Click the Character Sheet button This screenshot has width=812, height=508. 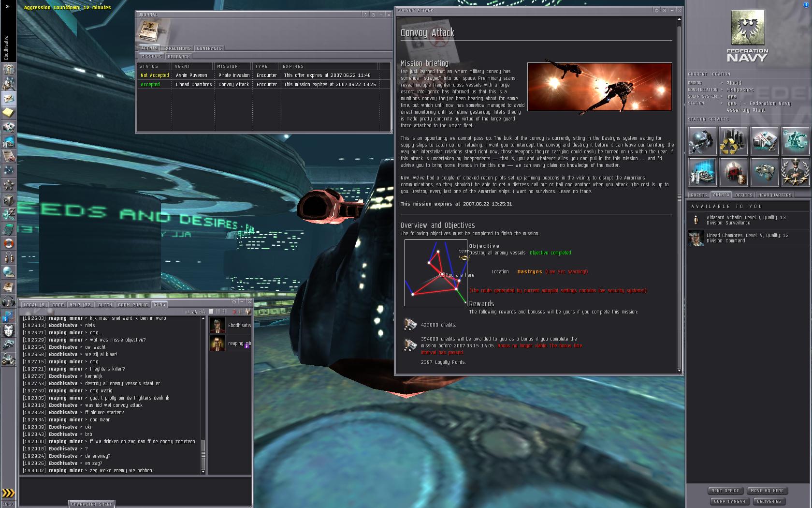[x=91, y=504]
